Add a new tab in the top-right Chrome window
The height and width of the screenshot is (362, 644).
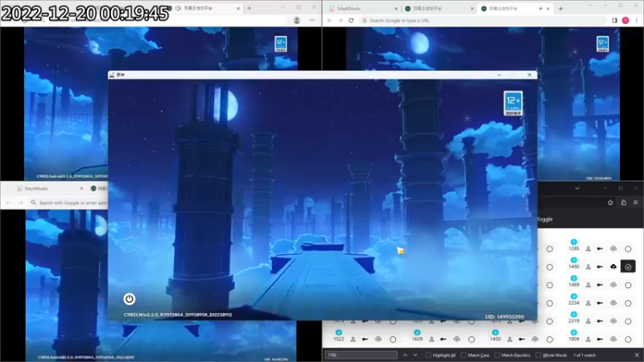pyautogui.click(x=560, y=8)
